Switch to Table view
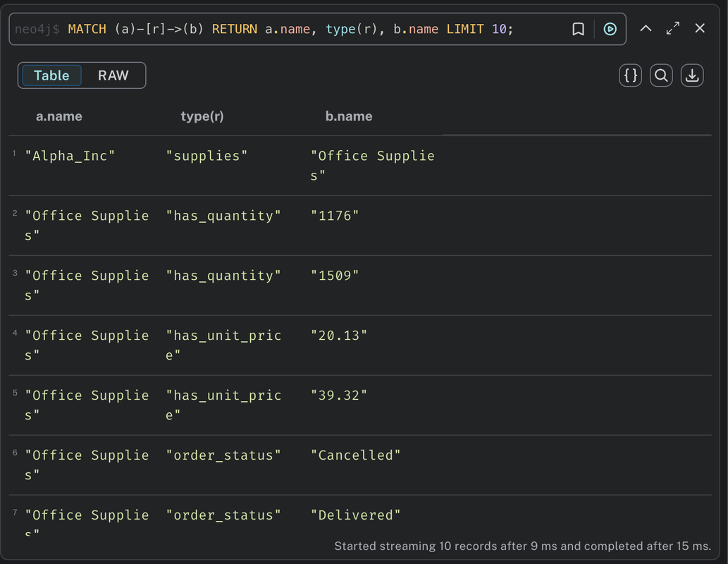Image resolution: width=728 pixels, height=564 pixels. pyautogui.click(x=51, y=75)
